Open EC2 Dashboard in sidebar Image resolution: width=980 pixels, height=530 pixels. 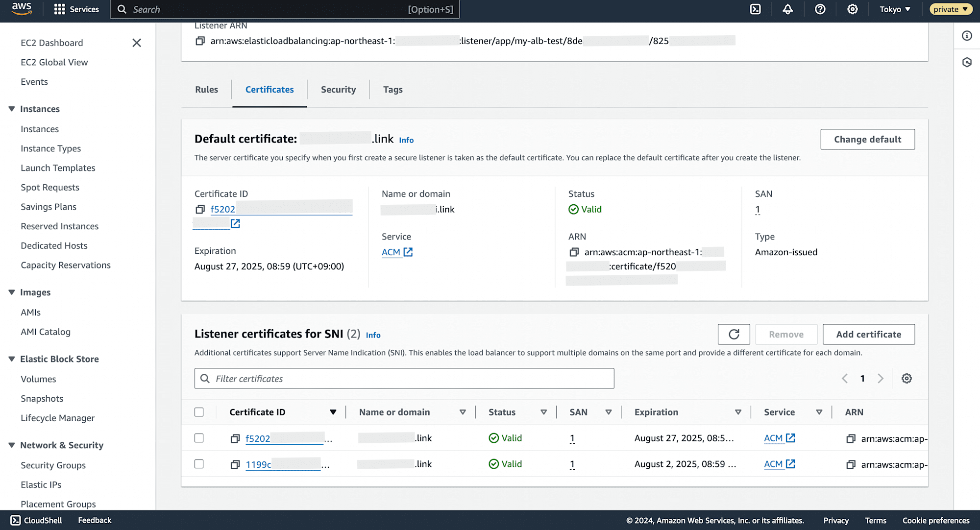point(52,43)
